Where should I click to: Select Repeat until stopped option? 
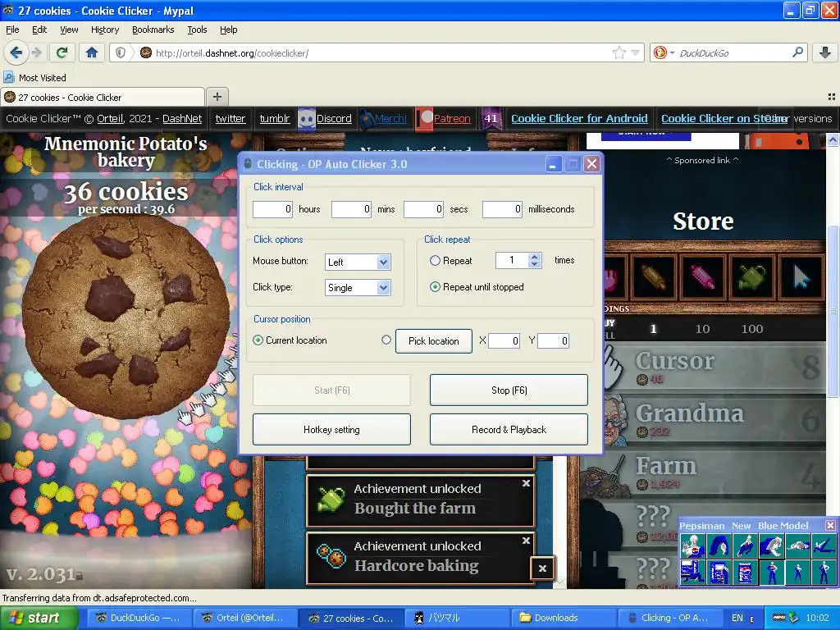(x=435, y=286)
